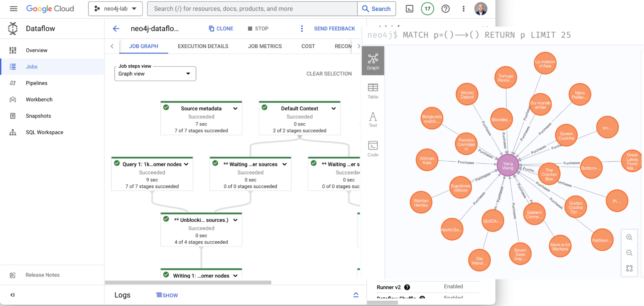Open the JOB METRICS tab
This screenshot has height=306, width=644.
pos(265,46)
